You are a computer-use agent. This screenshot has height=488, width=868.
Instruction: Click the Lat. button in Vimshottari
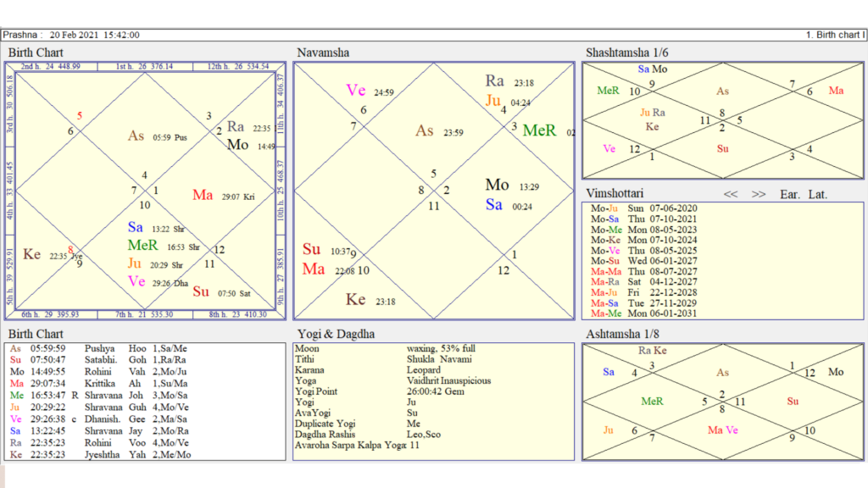pyautogui.click(x=817, y=194)
